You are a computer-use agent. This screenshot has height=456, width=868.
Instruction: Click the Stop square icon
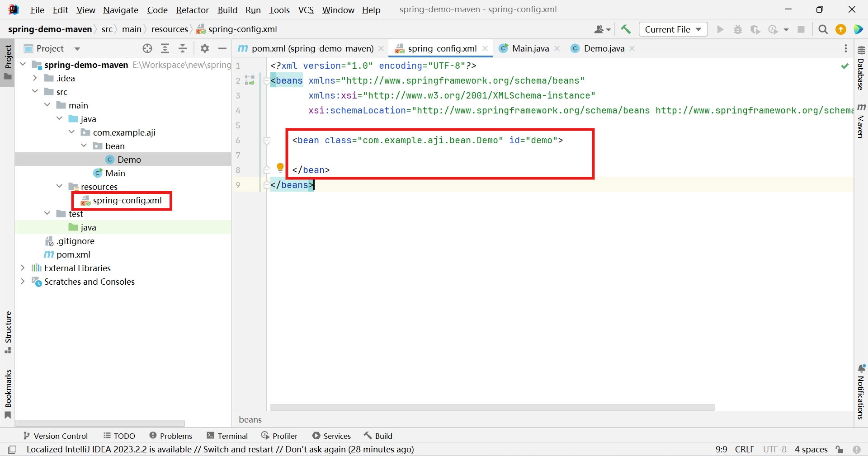[801, 29]
